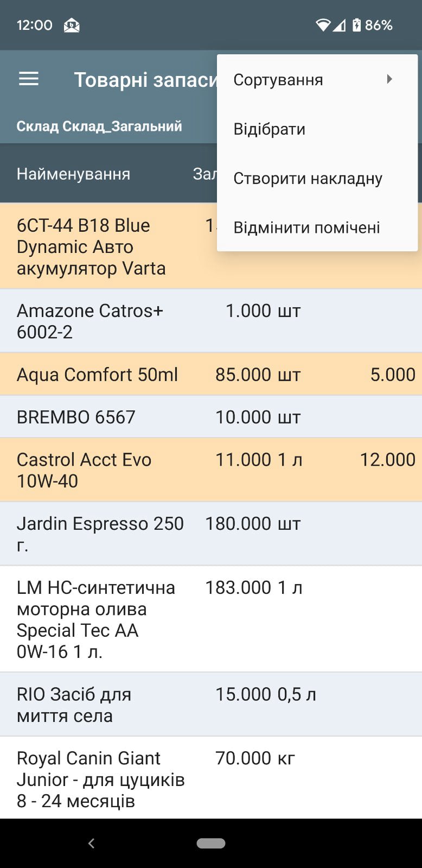Select the Amazone Catros+ 6002-2 item
The image size is (422, 868).
[x=211, y=321]
